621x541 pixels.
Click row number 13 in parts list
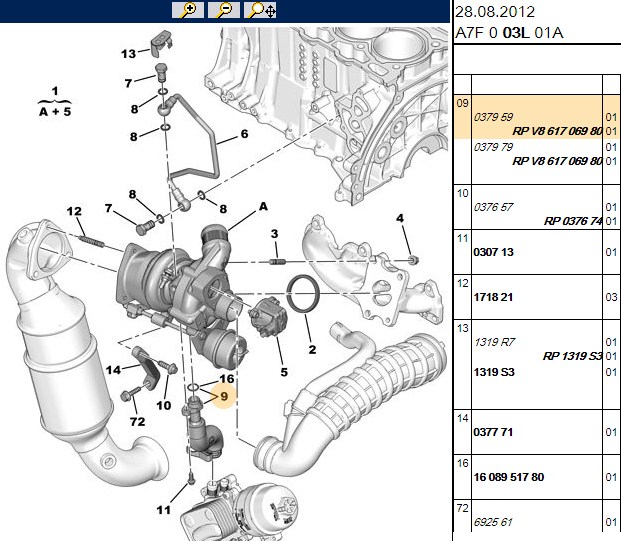pyautogui.click(x=462, y=328)
